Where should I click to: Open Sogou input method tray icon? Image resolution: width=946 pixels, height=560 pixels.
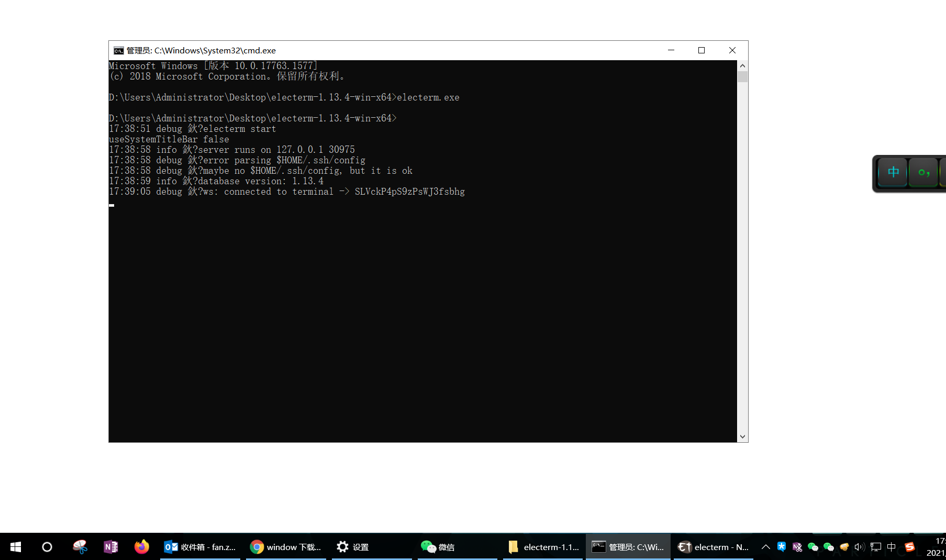(x=910, y=547)
